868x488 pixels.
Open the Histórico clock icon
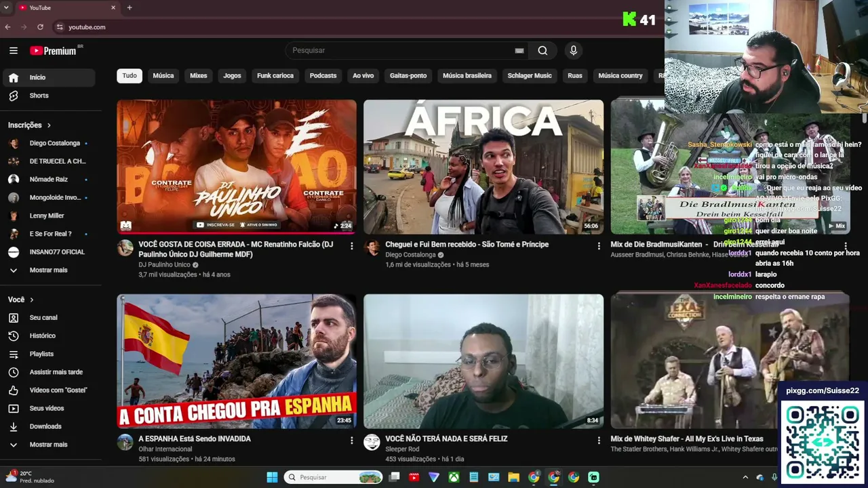click(14, 335)
